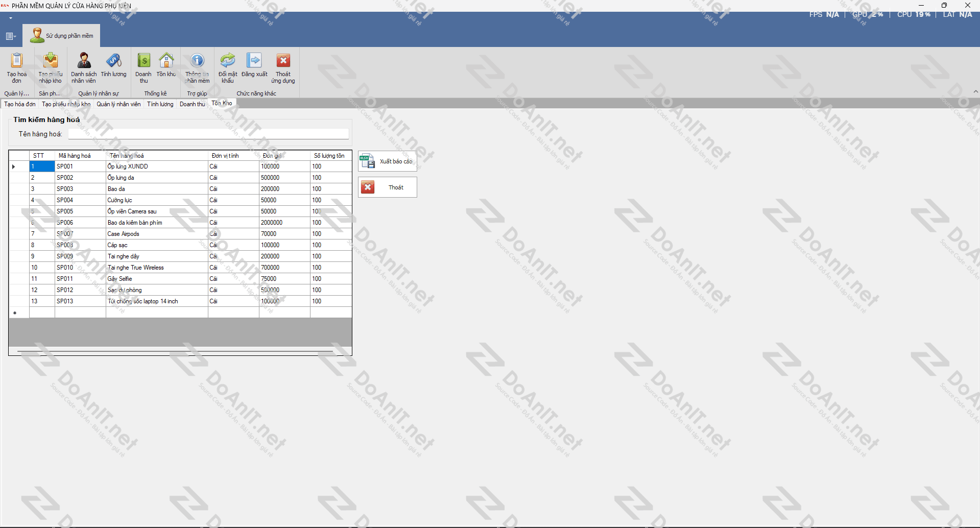The width and height of the screenshot is (980, 528).
Task: Select price cell 2000000
Action: point(284,223)
